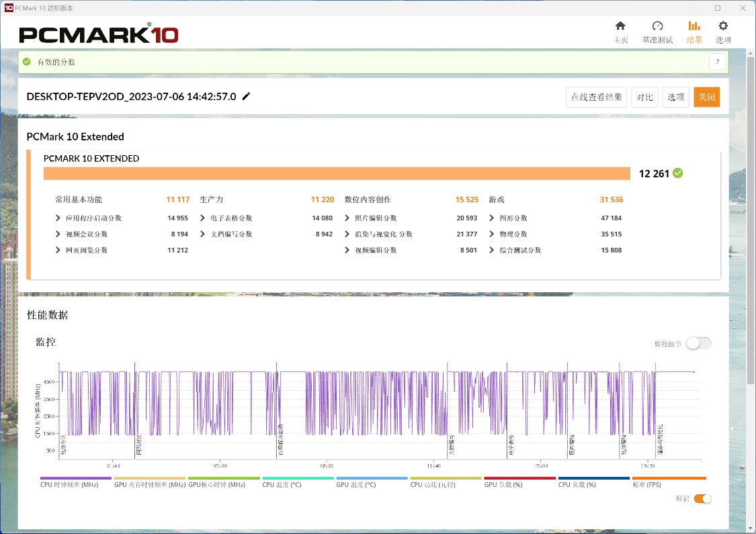
Task: Click the 电子表格 value 14 080
Action: [x=322, y=218]
